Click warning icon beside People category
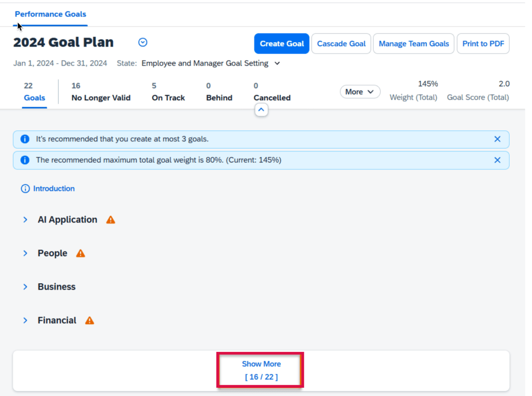The height and width of the screenshot is (396, 532). 80,254
